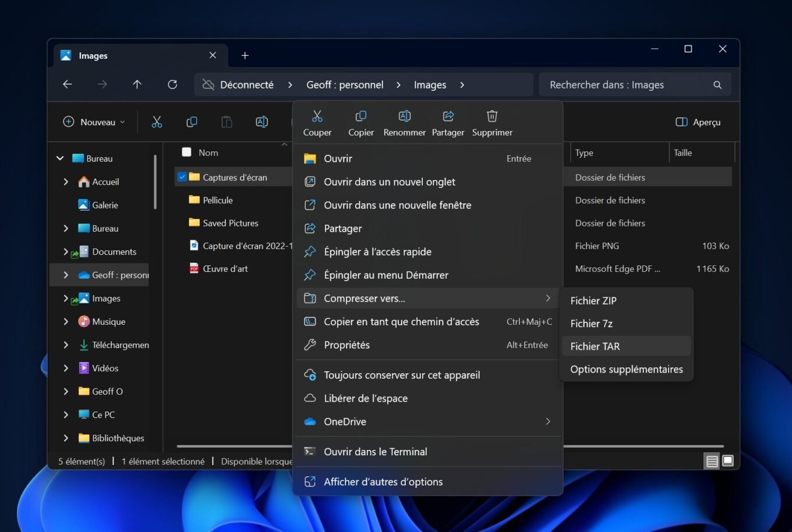Viewport: 792px width, 532px height.
Task: Select Fichier ZIP in submenu
Action: click(627, 300)
